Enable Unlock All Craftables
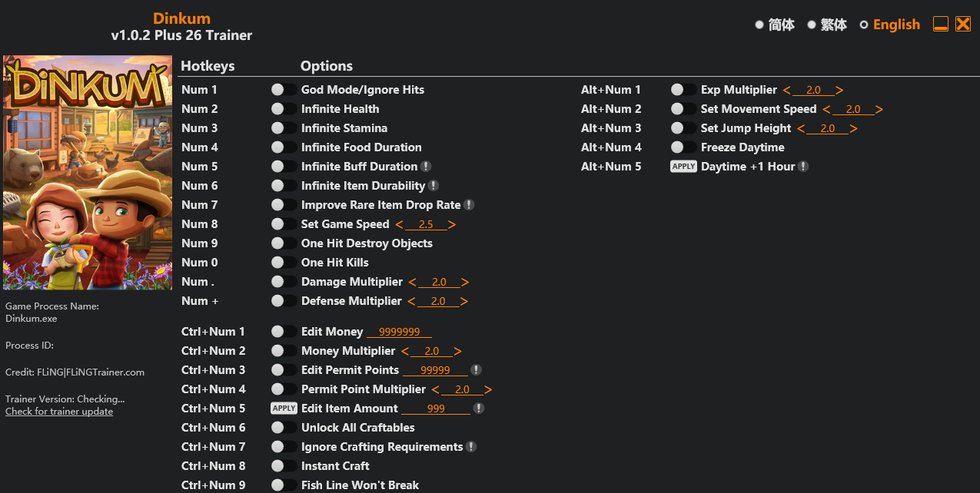Screen dimensions: 980x493 [x=284, y=428]
